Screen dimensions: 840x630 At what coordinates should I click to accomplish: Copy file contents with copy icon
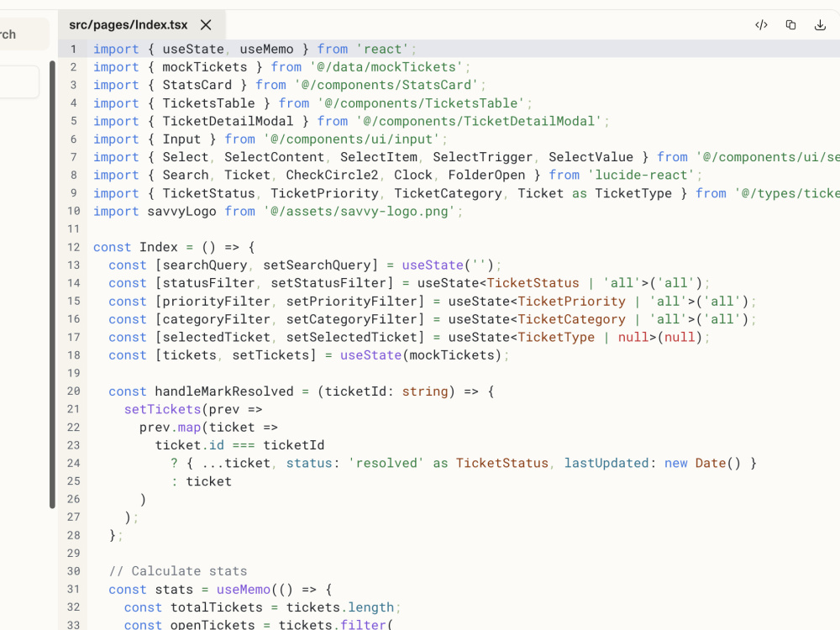790,25
